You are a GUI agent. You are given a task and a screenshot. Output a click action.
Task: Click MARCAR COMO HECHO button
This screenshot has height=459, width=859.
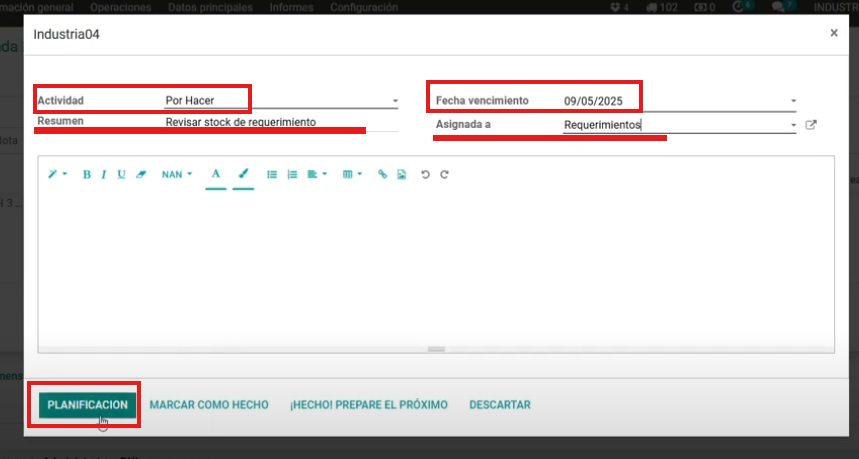[209, 405]
